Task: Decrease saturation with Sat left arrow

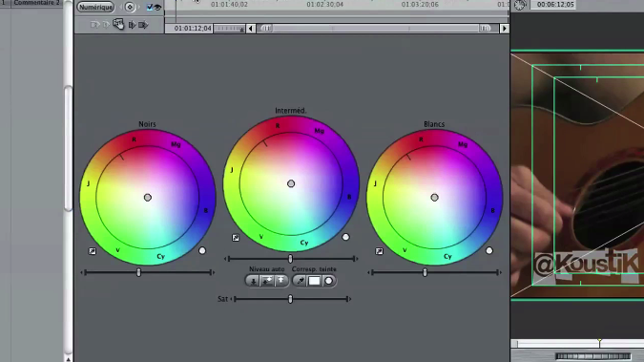Action: tap(231, 299)
